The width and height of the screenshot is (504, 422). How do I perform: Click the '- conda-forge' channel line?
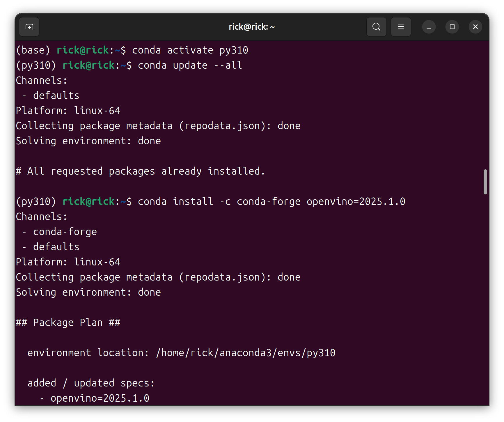tap(59, 232)
